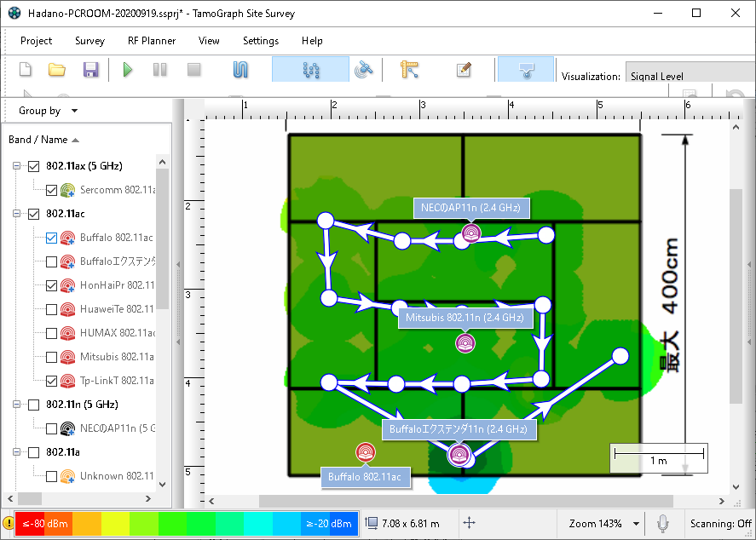Open the Project menu
This screenshot has width=756, height=540.
pyautogui.click(x=36, y=41)
